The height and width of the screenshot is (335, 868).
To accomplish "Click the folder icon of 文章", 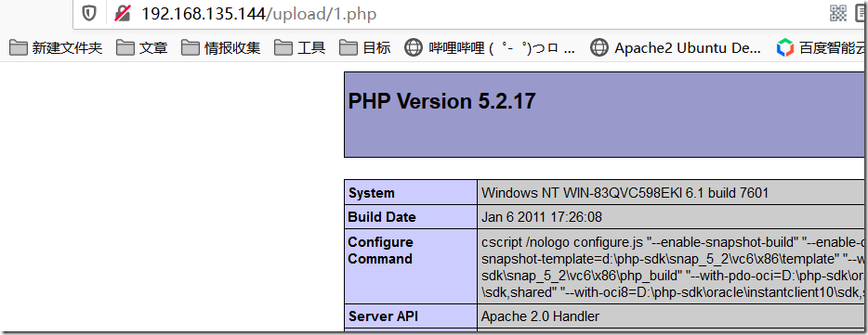I will tap(125, 48).
